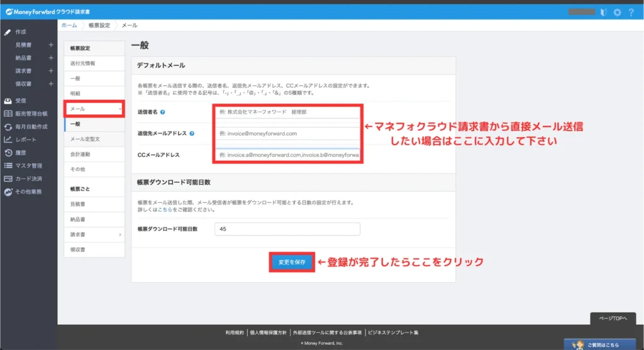Open the beginner guide shield icon
The image size is (644, 350).
[603, 12]
